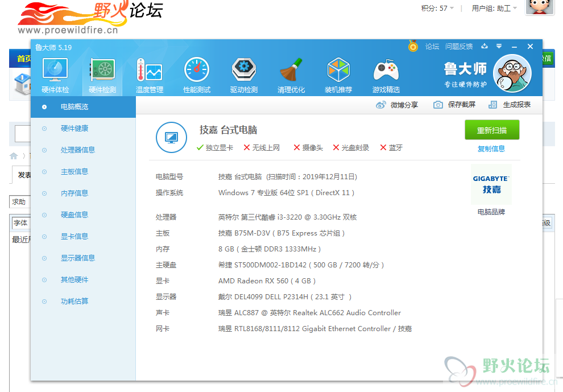The height and width of the screenshot is (392, 563).
Task: Click the forum user avatar image
Action: click(x=539, y=7)
